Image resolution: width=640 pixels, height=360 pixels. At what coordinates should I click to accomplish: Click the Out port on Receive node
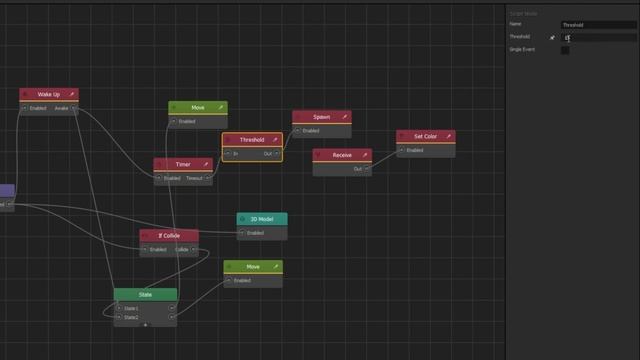367,169
